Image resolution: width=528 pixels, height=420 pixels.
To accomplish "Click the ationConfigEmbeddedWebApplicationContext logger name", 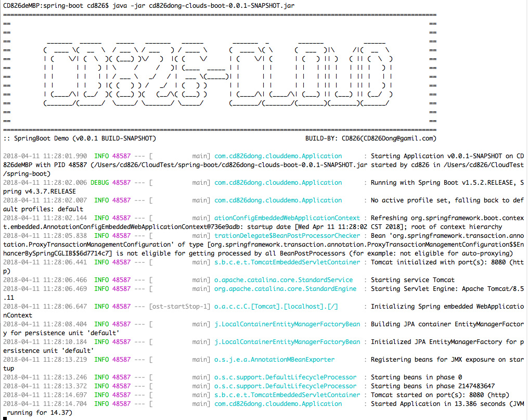I will coord(287,218).
